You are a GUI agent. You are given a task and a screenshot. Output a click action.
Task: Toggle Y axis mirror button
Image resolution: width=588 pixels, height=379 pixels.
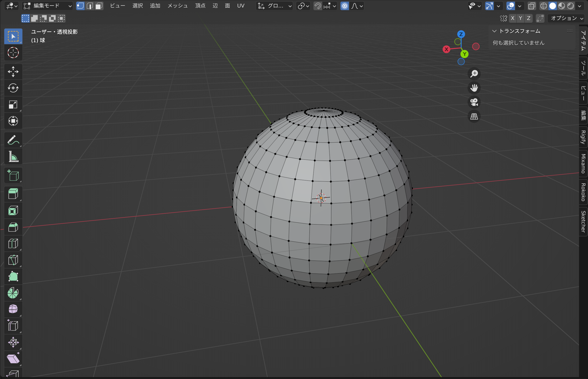click(x=521, y=18)
